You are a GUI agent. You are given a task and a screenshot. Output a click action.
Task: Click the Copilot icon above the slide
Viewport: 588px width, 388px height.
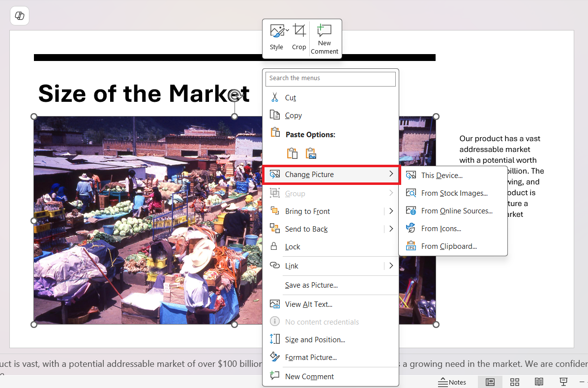click(x=20, y=16)
